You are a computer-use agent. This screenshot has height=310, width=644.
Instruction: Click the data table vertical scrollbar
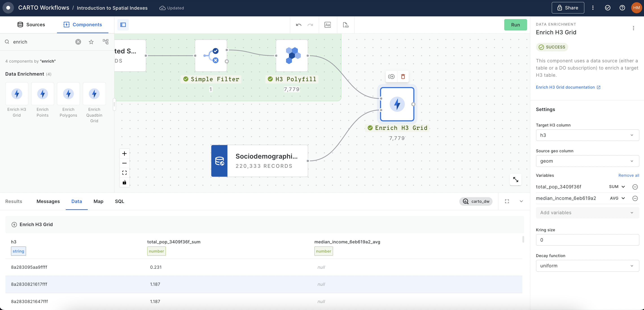point(523,240)
